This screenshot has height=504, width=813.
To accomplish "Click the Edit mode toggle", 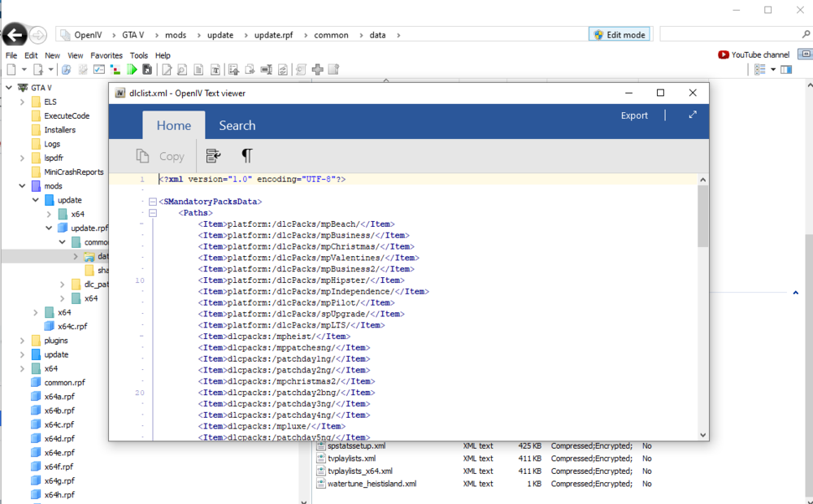I will coord(620,34).
